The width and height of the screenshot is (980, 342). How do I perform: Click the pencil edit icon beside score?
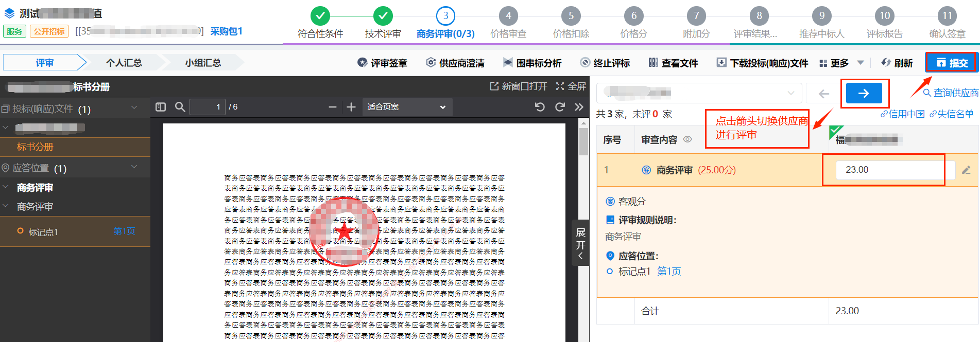click(966, 170)
